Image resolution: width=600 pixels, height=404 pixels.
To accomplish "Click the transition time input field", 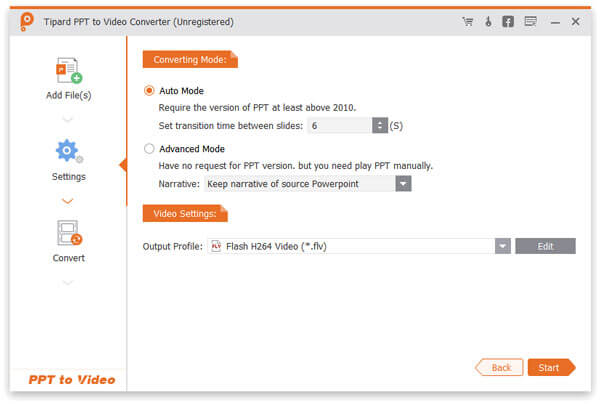I will click(339, 125).
